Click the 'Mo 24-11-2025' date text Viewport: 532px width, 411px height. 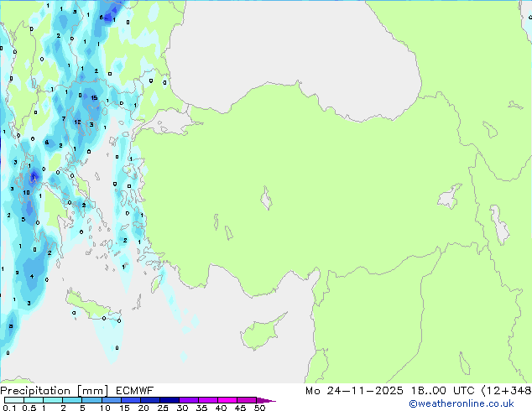tap(354, 391)
